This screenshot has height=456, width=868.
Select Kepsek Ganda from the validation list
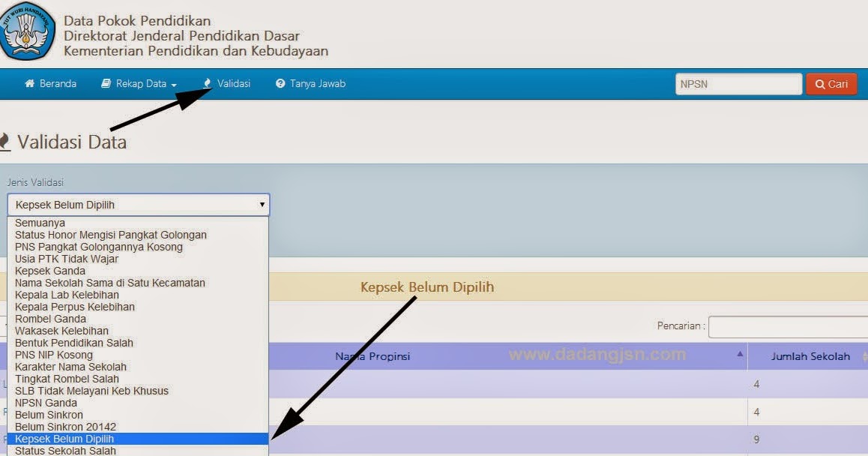coord(49,270)
